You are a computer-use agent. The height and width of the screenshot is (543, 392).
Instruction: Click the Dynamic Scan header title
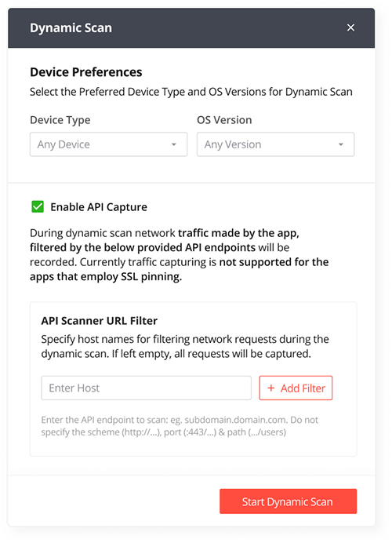[x=71, y=28]
